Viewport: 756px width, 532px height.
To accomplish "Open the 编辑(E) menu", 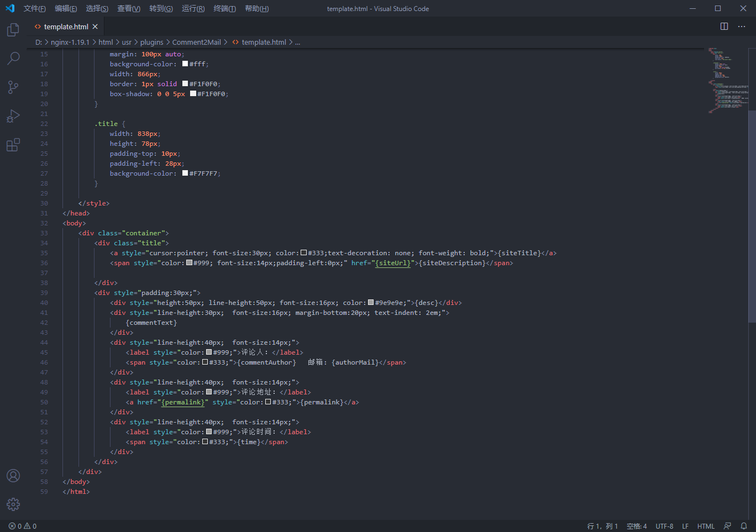I will (66, 8).
